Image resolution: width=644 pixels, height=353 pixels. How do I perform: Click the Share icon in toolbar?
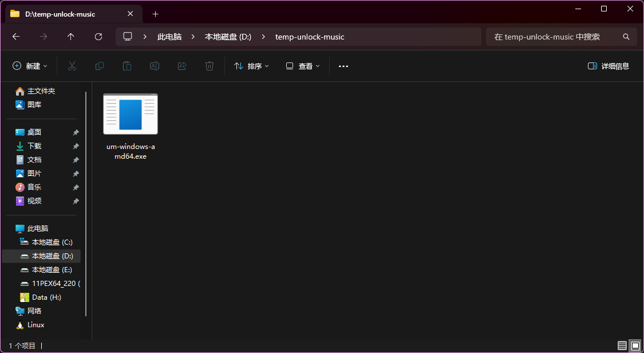(x=182, y=66)
